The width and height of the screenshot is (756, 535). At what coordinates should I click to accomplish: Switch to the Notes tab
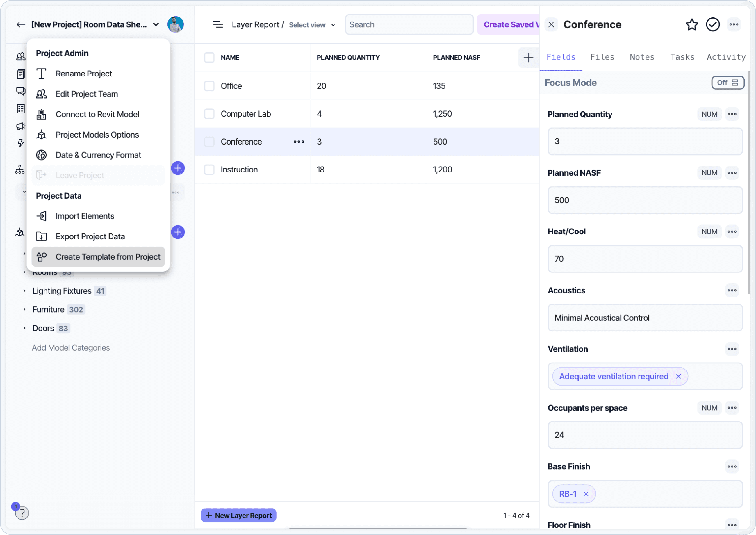pyautogui.click(x=642, y=57)
